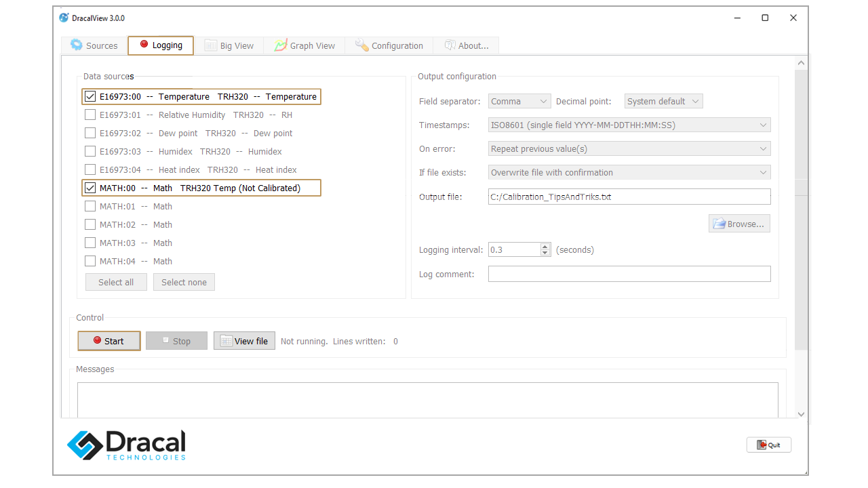The width and height of the screenshot is (868, 488).
Task: Click the red dot icon on Start button
Action: tap(97, 340)
